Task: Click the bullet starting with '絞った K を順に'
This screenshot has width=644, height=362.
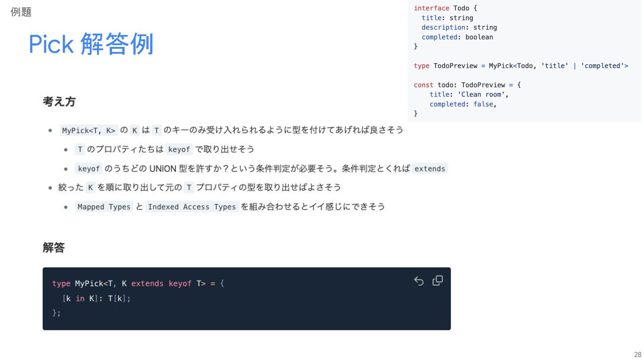Action: pos(199,188)
